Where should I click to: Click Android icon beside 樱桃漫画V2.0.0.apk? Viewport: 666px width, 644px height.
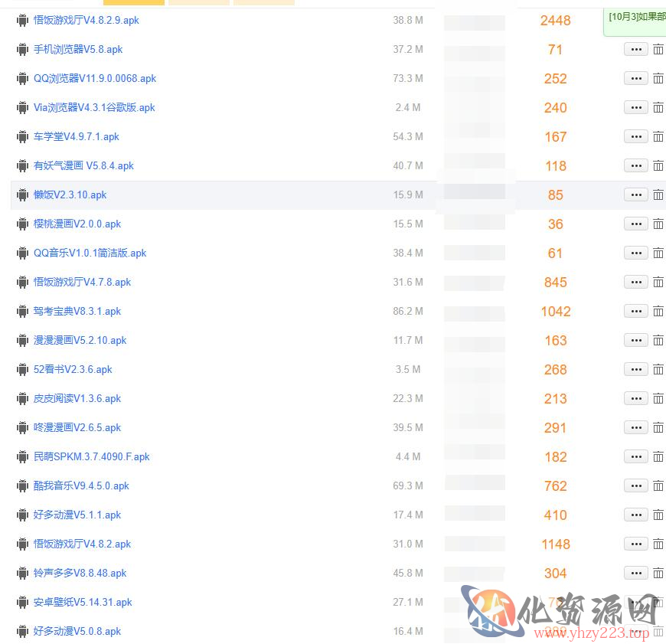tap(22, 224)
